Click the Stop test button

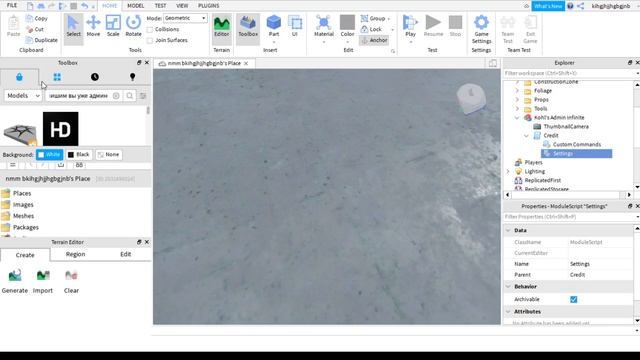pyautogui.click(x=455, y=26)
